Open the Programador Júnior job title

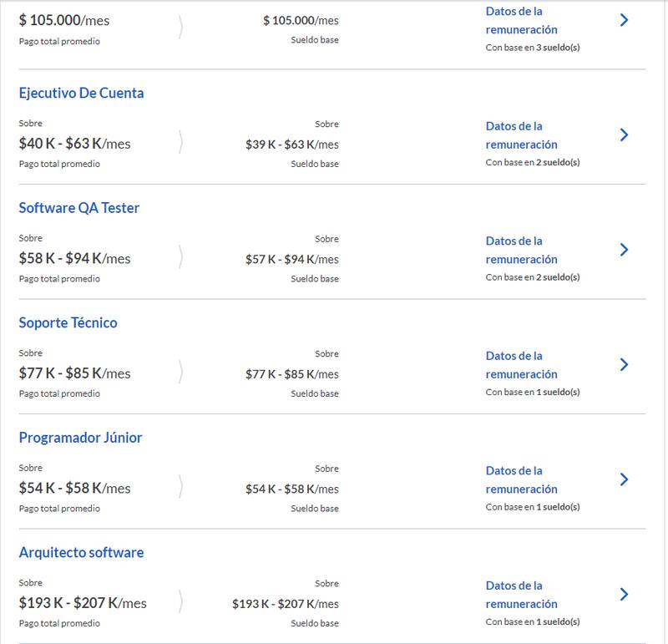[x=80, y=438]
